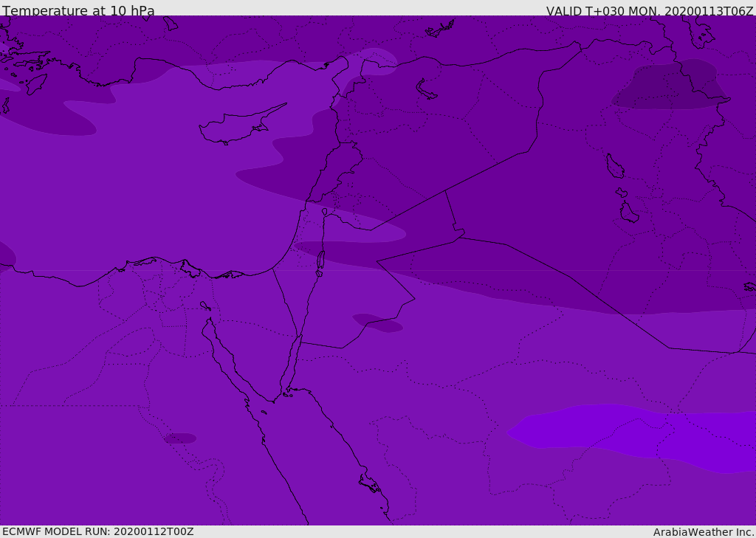
Task: Select the Dead Sea outline
Action: point(321,261)
